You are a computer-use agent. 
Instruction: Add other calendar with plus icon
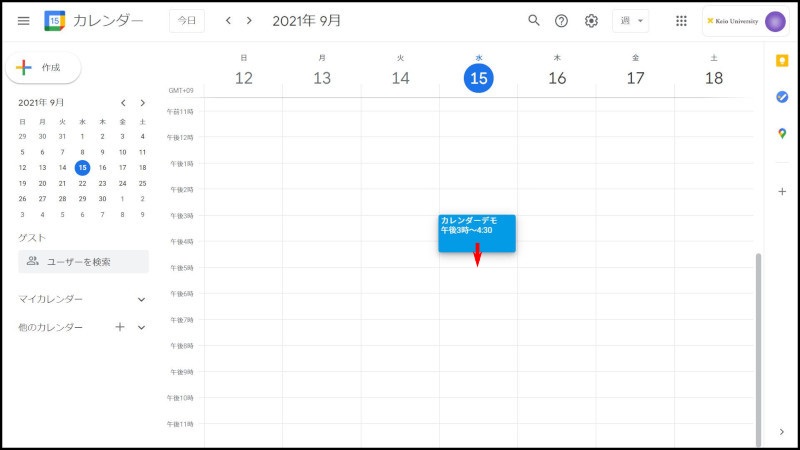120,327
